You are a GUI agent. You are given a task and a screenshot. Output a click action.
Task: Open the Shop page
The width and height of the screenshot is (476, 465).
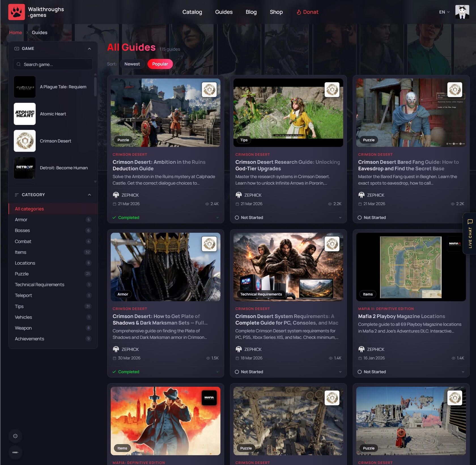276,12
